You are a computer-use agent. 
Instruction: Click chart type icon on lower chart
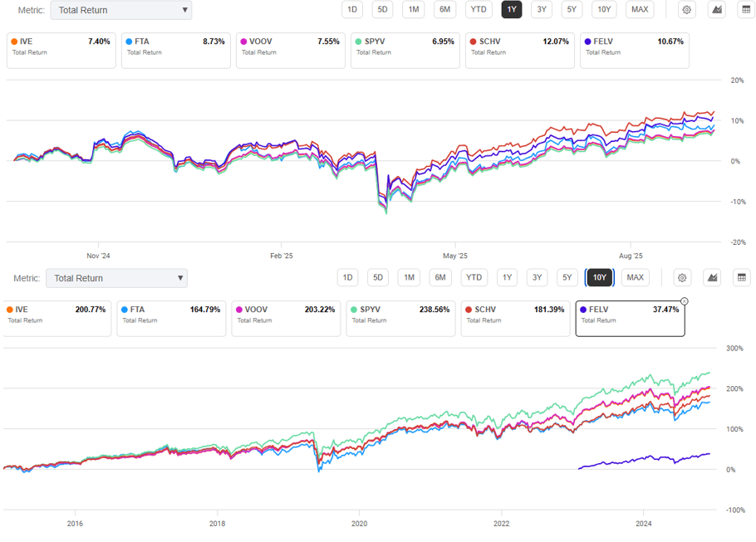(712, 278)
